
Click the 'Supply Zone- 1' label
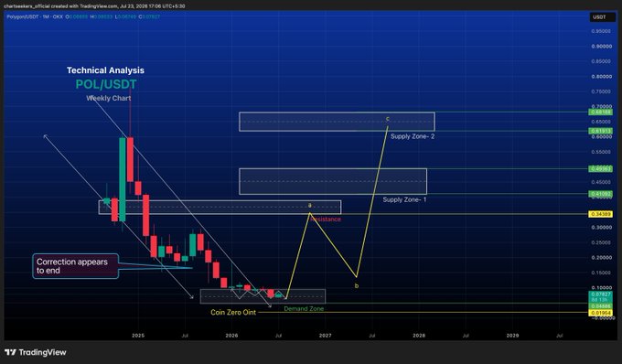click(404, 199)
